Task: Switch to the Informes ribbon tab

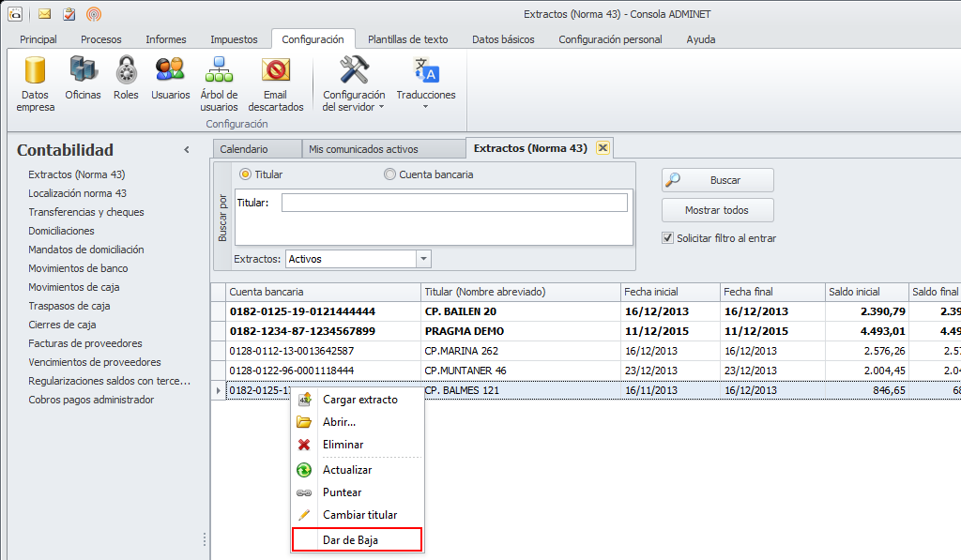Action: tap(165, 39)
